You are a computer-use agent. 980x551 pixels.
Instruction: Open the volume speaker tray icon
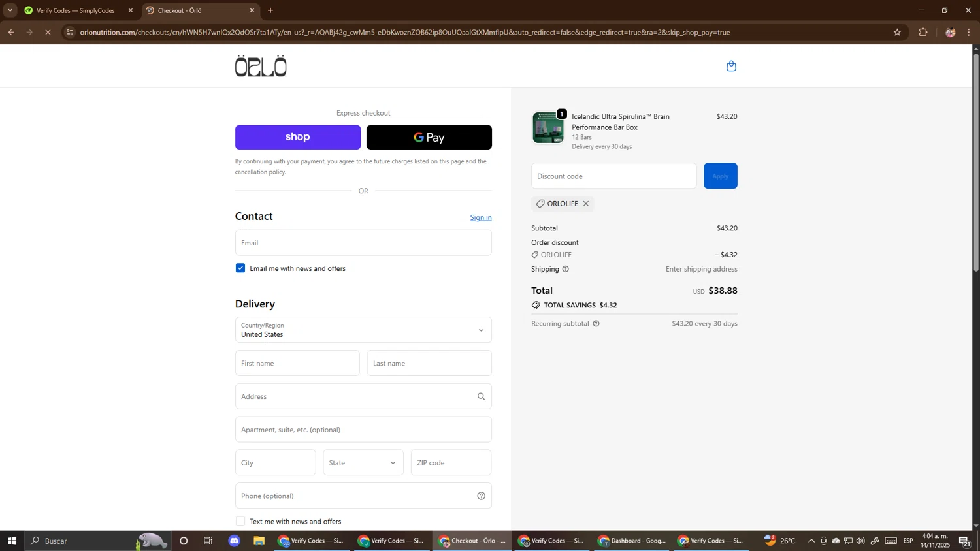[x=861, y=541]
